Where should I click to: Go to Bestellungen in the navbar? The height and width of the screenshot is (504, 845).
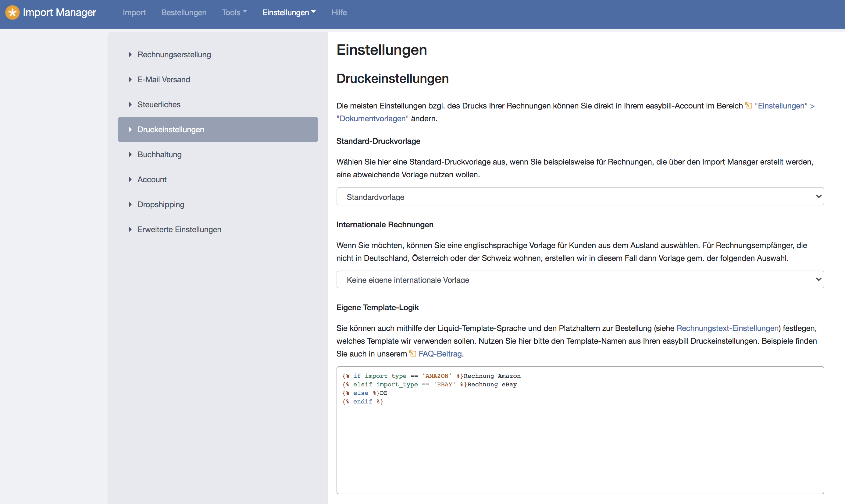[x=184, y=12]
